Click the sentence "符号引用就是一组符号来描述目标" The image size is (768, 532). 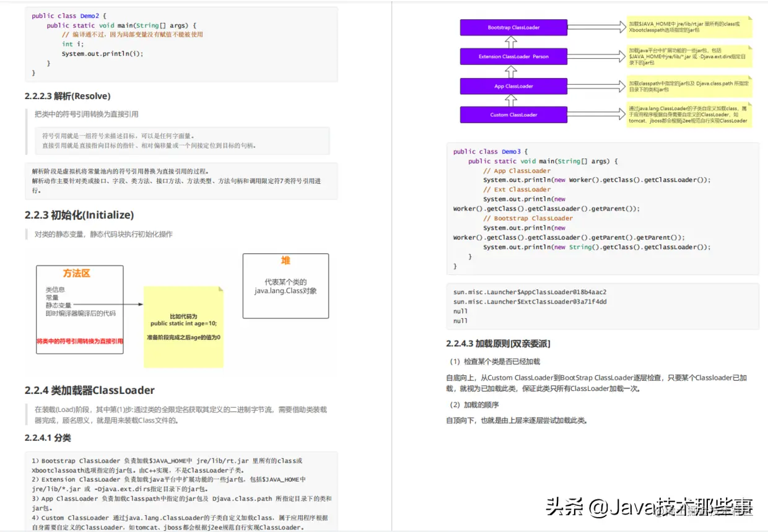[118, 136]
